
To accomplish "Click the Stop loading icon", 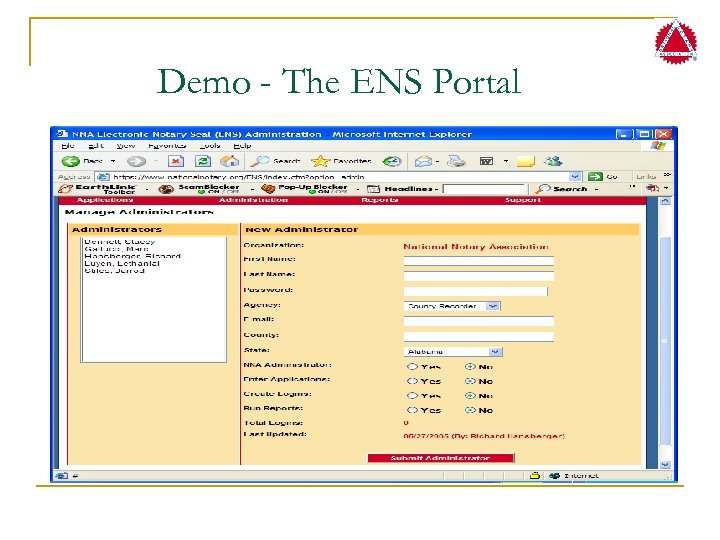I will [176, 161].
